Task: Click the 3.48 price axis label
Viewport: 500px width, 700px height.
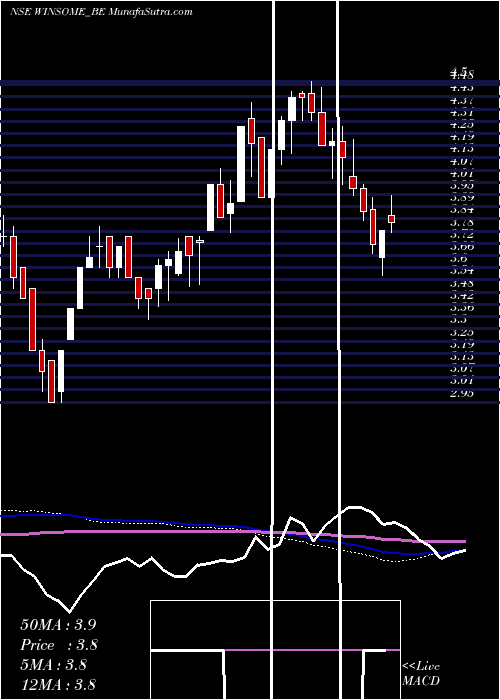Action: pyautogui.click(x=462, y=283)
